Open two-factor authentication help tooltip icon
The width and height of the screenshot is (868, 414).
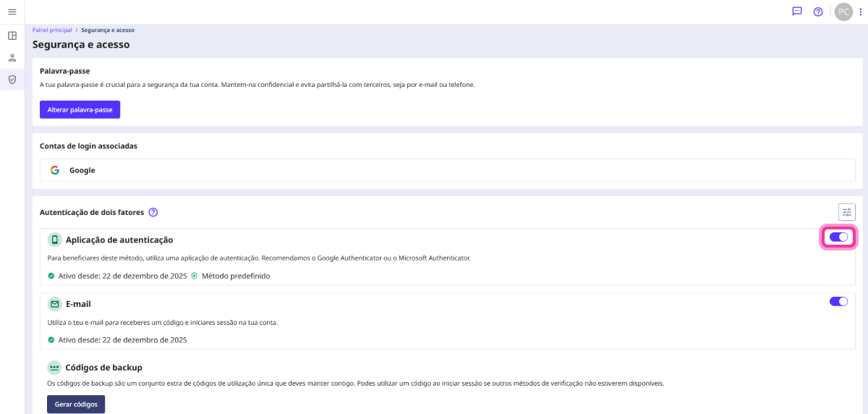click(x=153, y=212)
